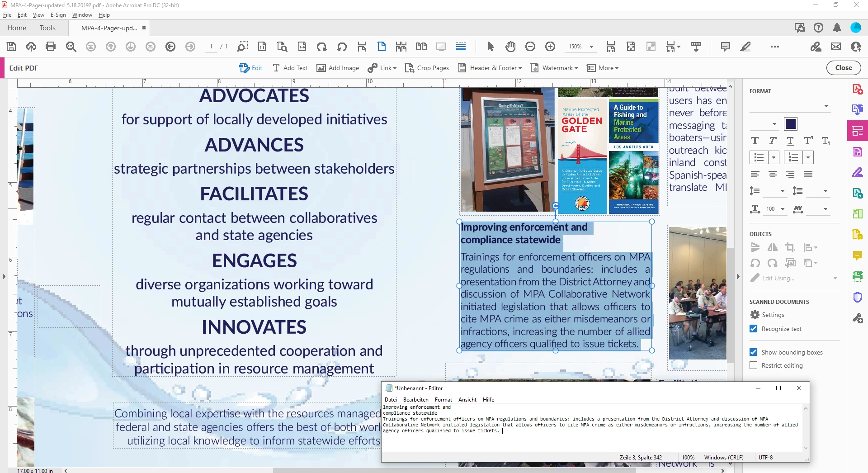Image resolution: width=868 pixels, height=473 pixels.
Task: Click the upload to cloud icon
Action: 31,47
